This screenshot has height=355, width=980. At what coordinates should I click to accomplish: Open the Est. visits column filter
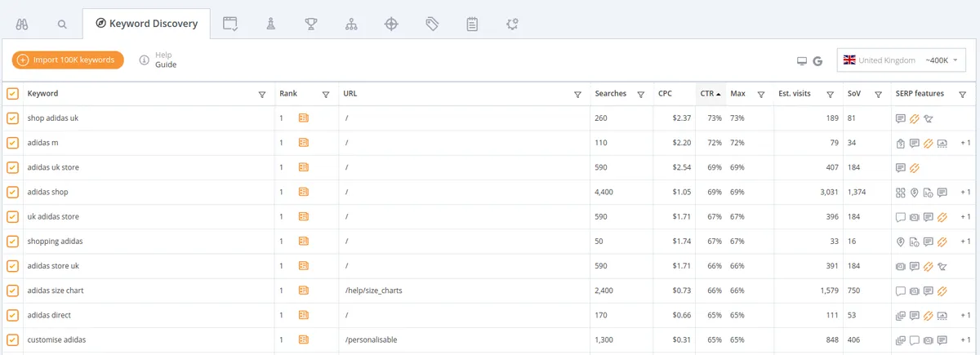click(830, 95)
